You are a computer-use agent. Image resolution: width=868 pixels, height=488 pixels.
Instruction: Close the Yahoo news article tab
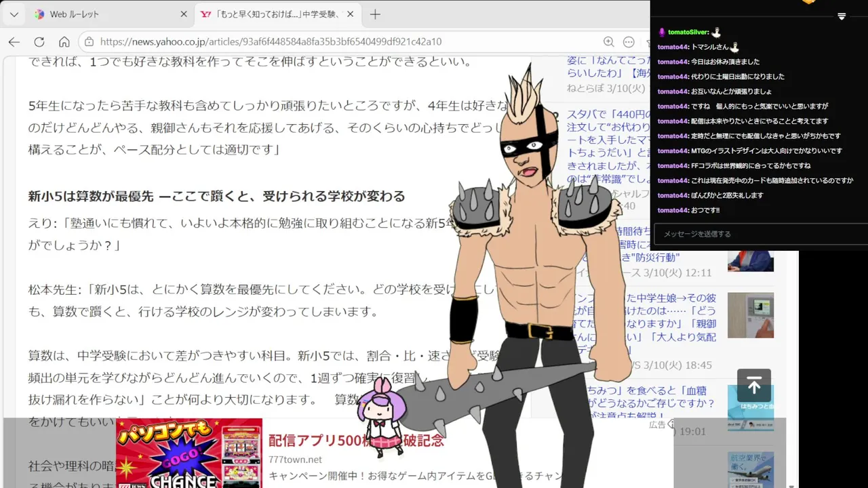(352, 14)
